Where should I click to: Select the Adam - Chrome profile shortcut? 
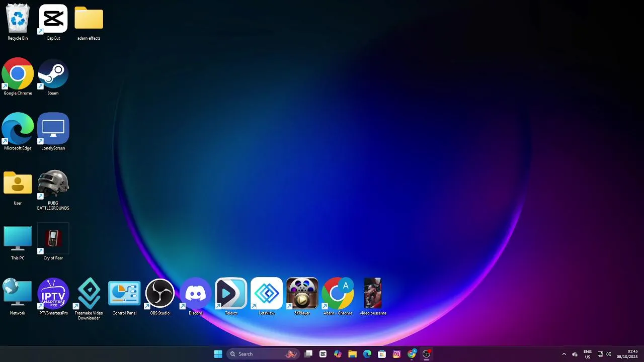338,297
